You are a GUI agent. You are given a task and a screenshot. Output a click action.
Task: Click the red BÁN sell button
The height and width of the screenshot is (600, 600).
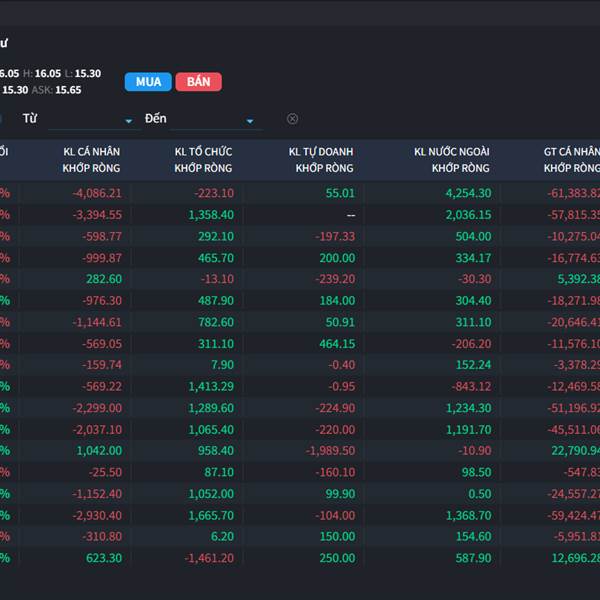pyautogui.click(x=198, y=82)
